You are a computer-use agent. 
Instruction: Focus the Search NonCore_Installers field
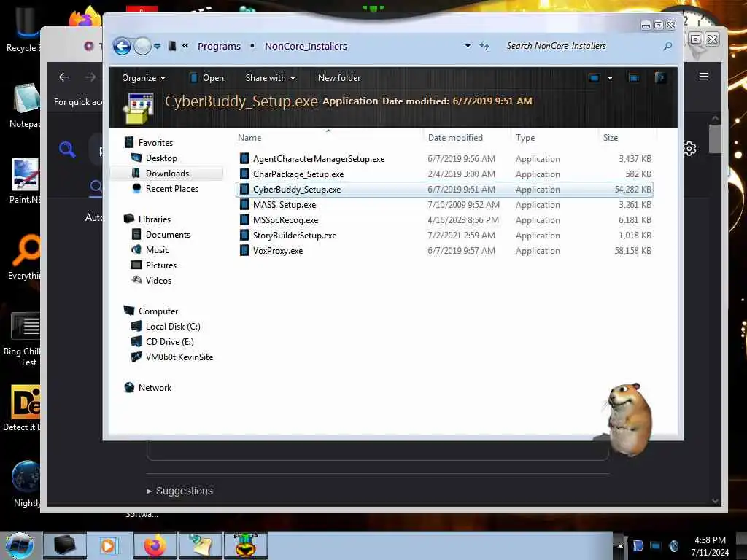(x=580, y=46)
